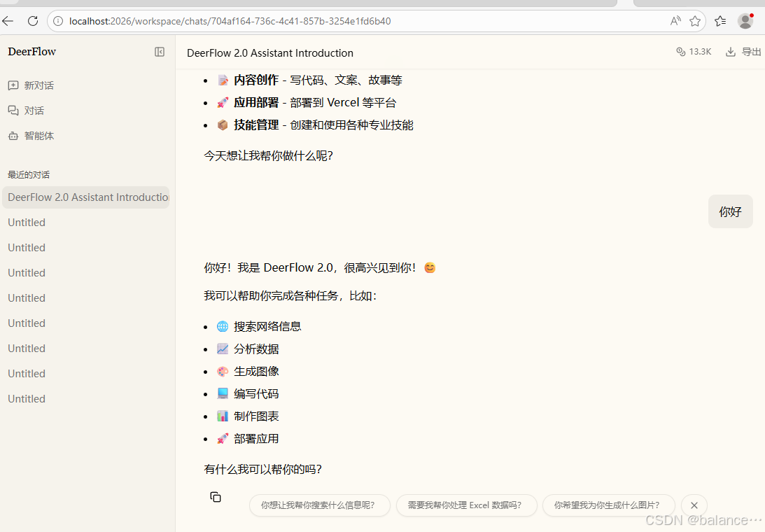765x532 pixels.
Task: Click the DeerFlow logo text
Action: [x=31, y=51]
